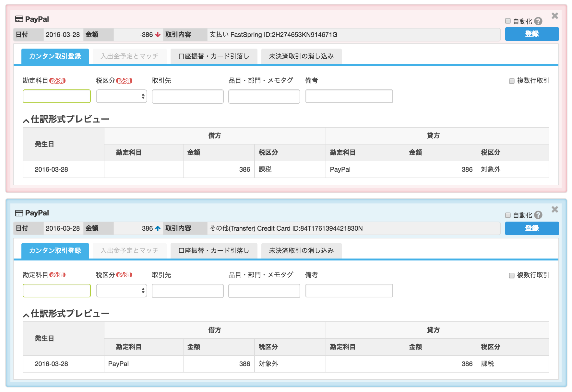Viewport: 572px width, 392px height.
Task: Switch to 口座振替・カード引落し tab in Transfer Credit Card panel
Action: [x=214, y=251]
